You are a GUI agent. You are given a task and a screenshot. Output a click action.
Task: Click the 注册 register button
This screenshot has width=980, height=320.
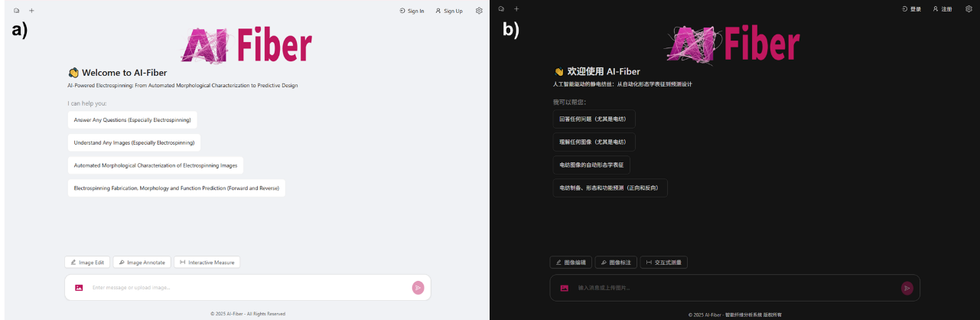943,9
